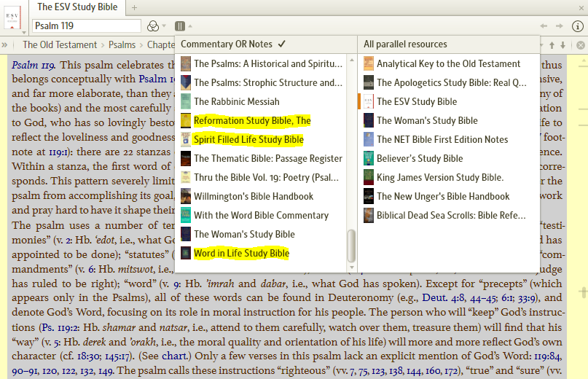Click the Believer's Study Bible cover thumbnail
The width and height of the screenshot is (588, 379).
pos(369,159)
